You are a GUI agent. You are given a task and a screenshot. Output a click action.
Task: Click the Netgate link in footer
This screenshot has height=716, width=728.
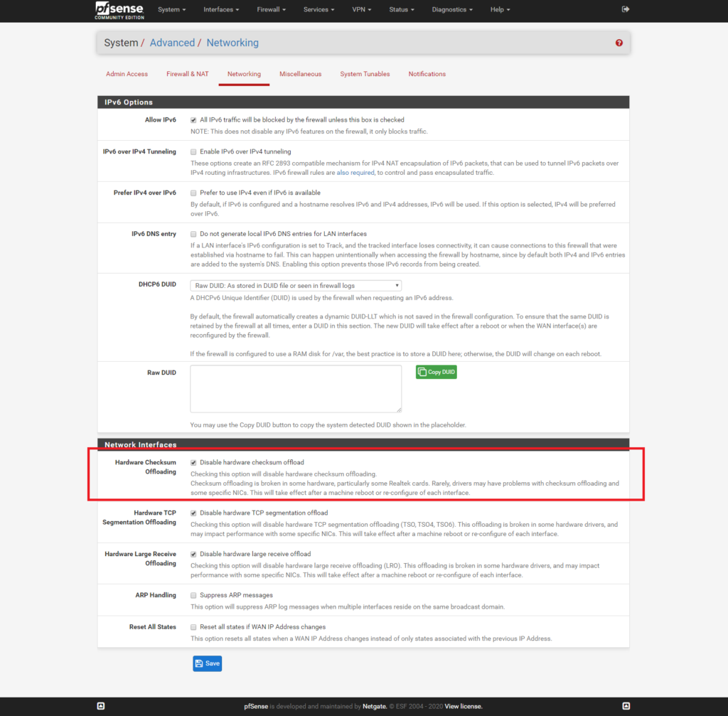(375, 706)
